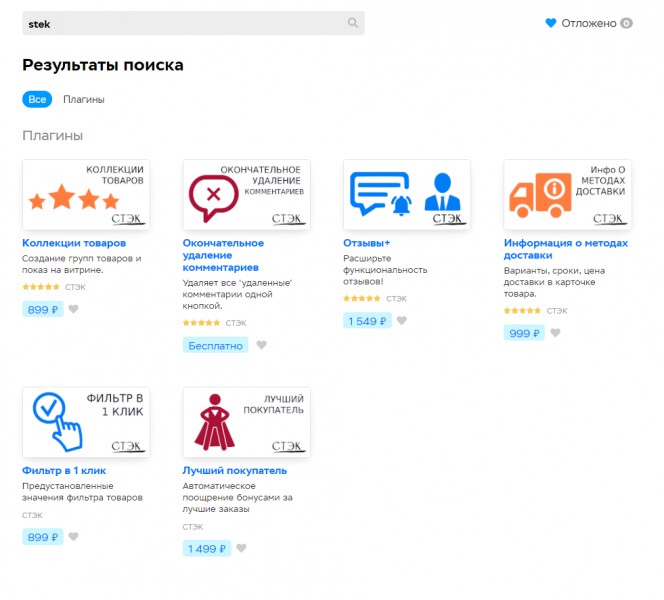The image size is (664, 600).
Task: Open the Отзывы+ plugin title link
Action: pyautogui.click(x=366, y=243)
